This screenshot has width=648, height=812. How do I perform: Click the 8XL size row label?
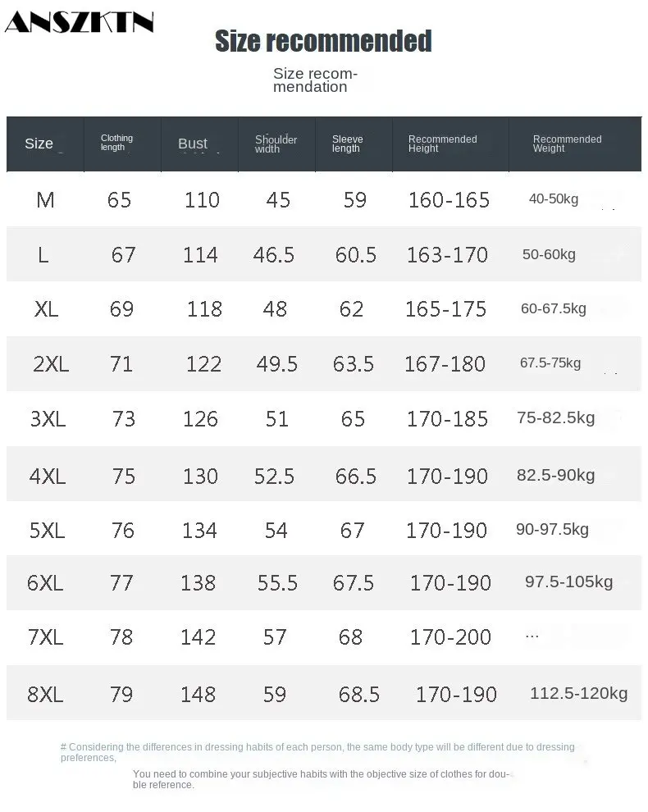pyautogui.click(x=45, y=694)
